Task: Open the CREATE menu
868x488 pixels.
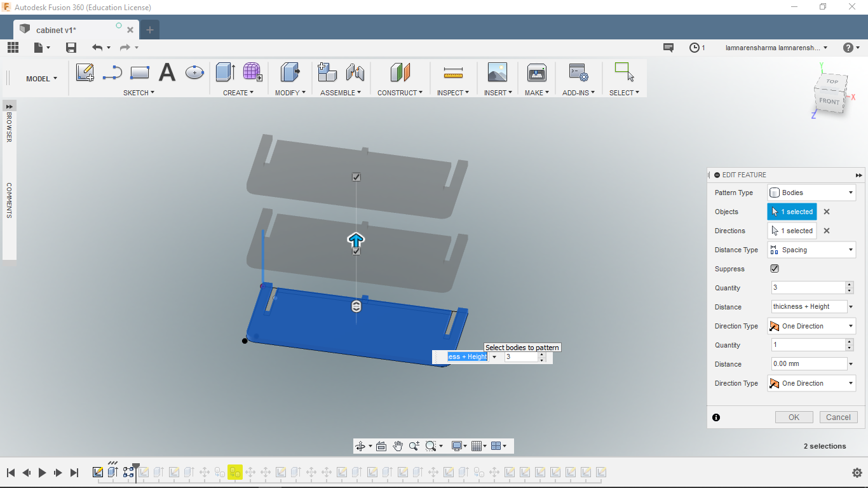Action: point(238,93)
